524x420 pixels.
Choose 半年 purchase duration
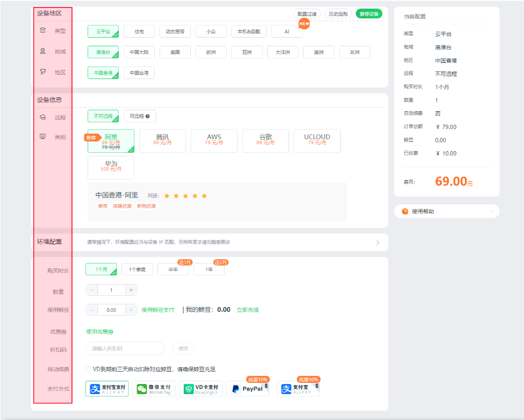pyautogui.click(x=173, y=269)
